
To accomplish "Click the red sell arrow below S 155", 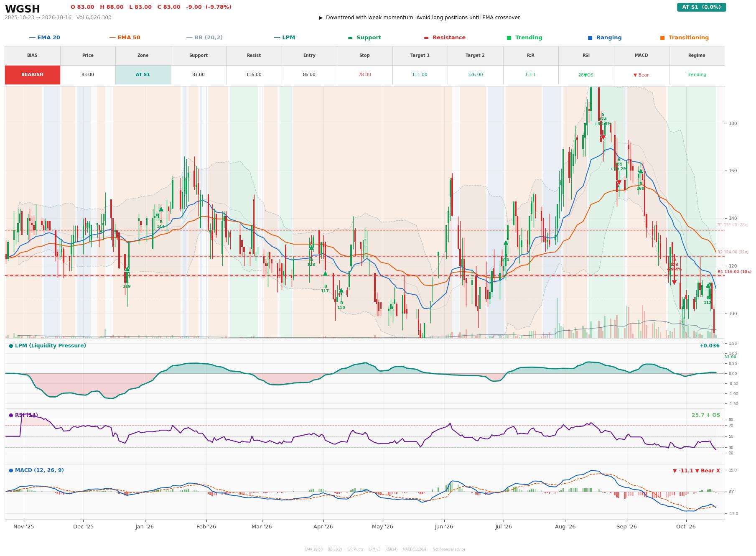I will pos(619,183).
